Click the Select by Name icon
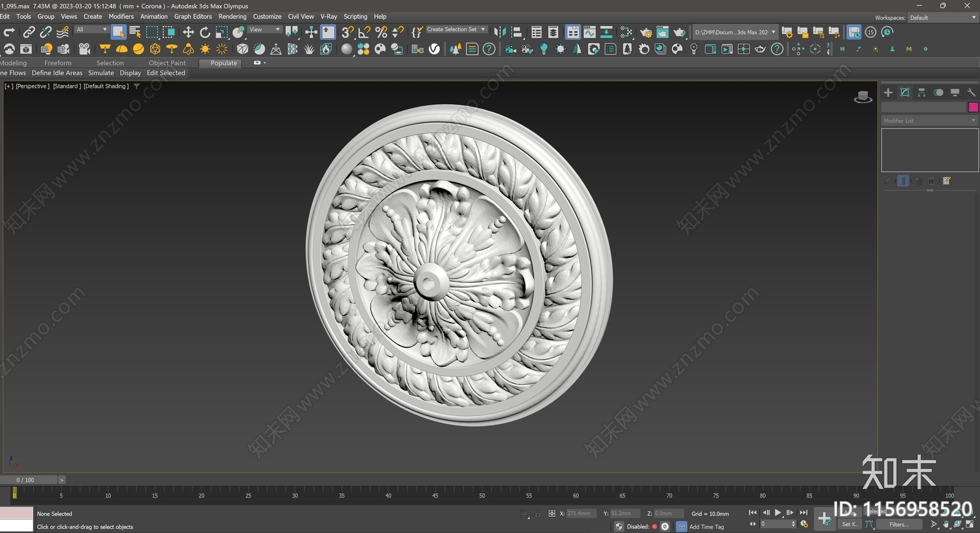The height and width of the screenshot is (533, 980). point(135,32)
